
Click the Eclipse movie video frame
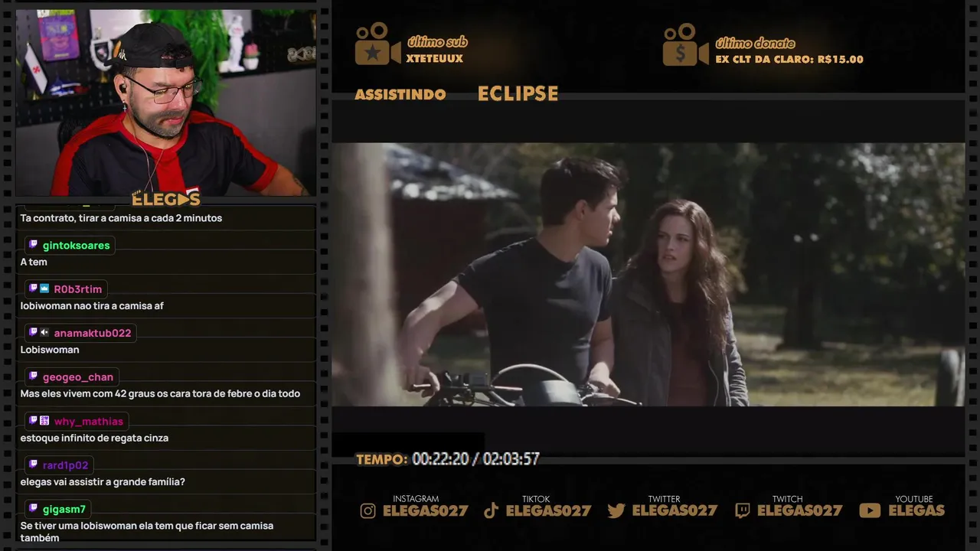pos(648,274)
